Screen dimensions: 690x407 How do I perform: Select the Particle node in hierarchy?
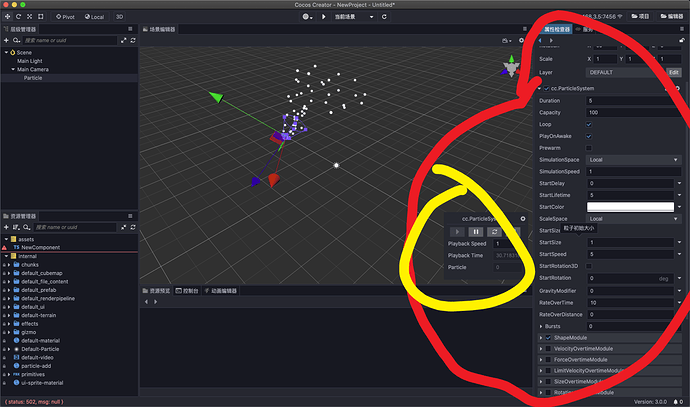coord(33,78)
